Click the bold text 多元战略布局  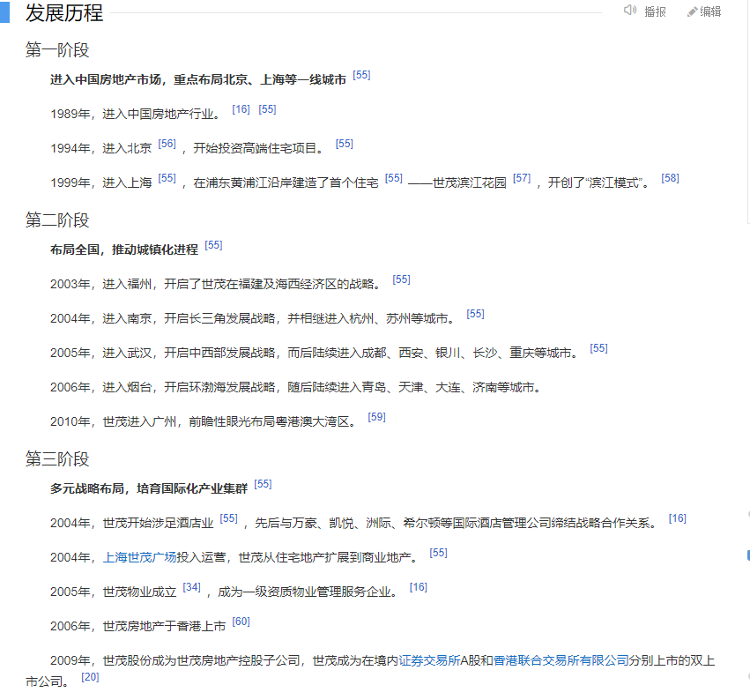pos(87,488)
